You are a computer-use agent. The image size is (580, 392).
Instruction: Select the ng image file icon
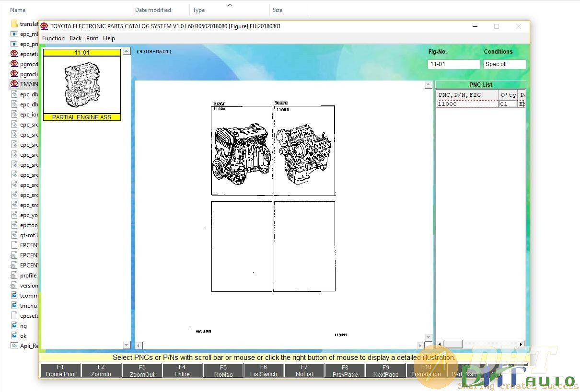point(14,325)
